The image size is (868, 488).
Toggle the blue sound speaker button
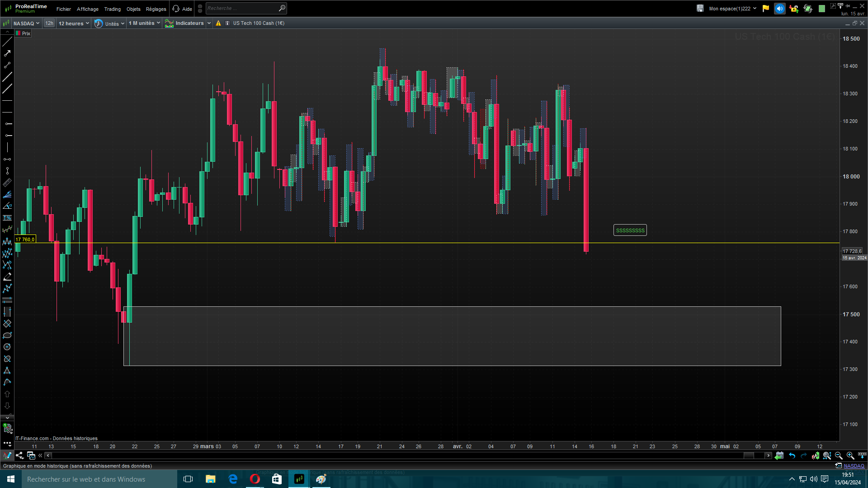[779, 9]
